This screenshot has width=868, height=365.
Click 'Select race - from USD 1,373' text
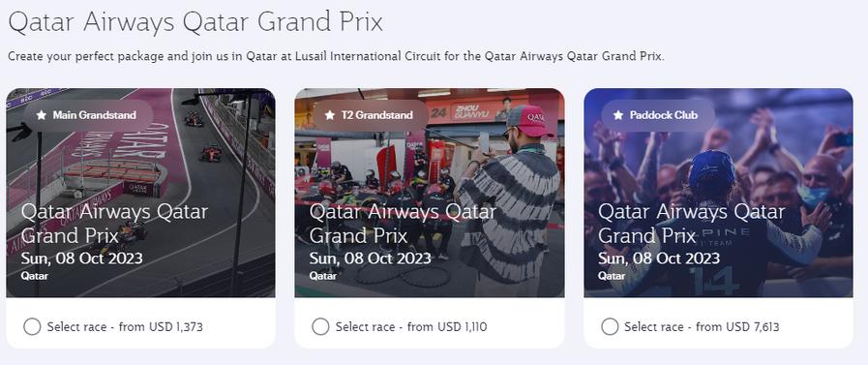coord(125,327)
